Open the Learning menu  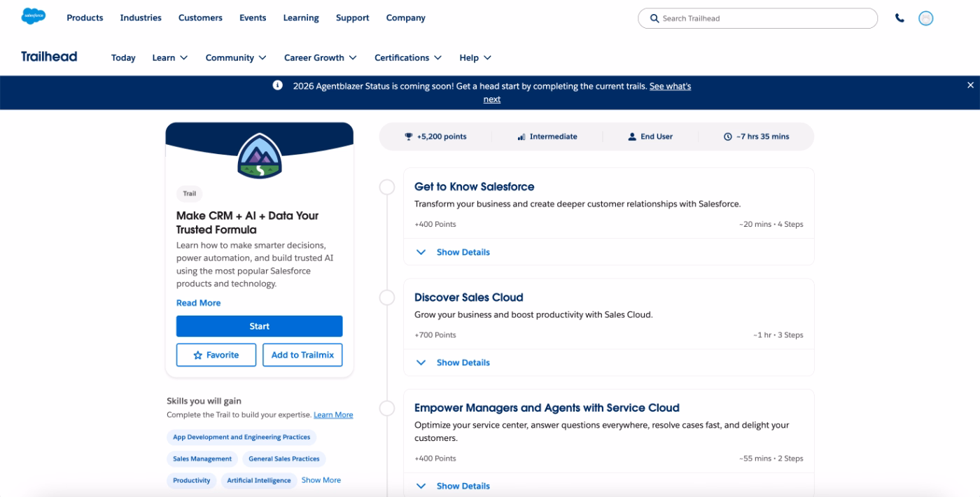[x=301, y=17]
